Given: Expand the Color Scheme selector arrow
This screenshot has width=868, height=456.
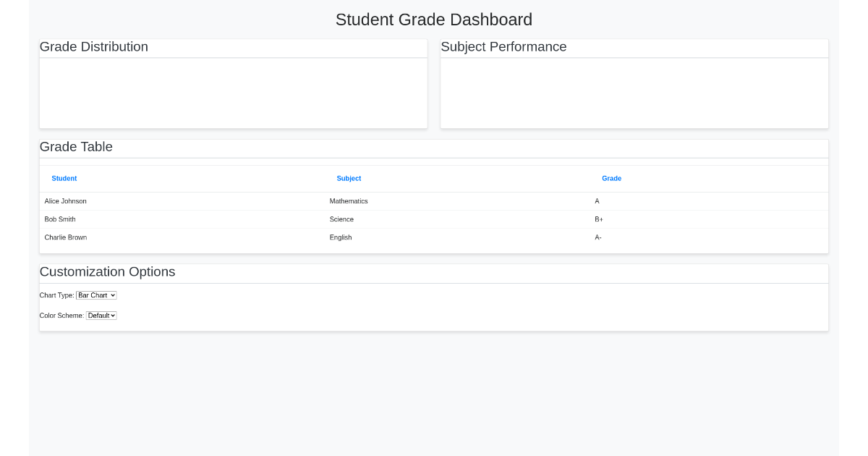Looking at the screenshot, I should (x=112, y=315).
